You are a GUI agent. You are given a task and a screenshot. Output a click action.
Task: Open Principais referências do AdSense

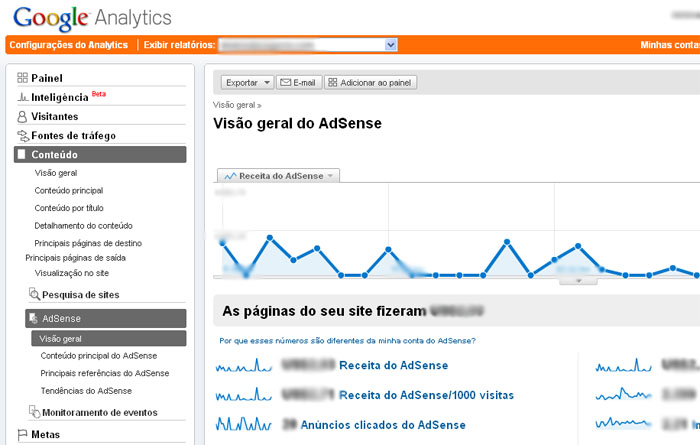tap(105, 373)
